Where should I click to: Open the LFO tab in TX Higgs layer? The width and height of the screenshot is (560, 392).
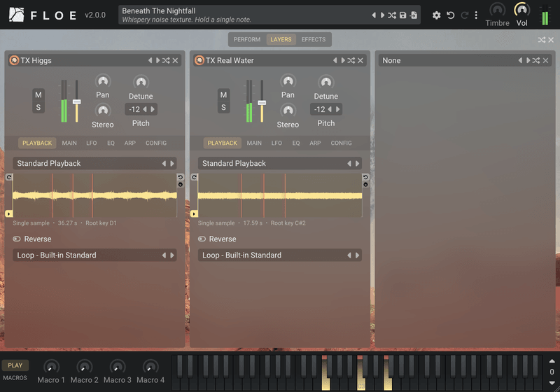92,143
